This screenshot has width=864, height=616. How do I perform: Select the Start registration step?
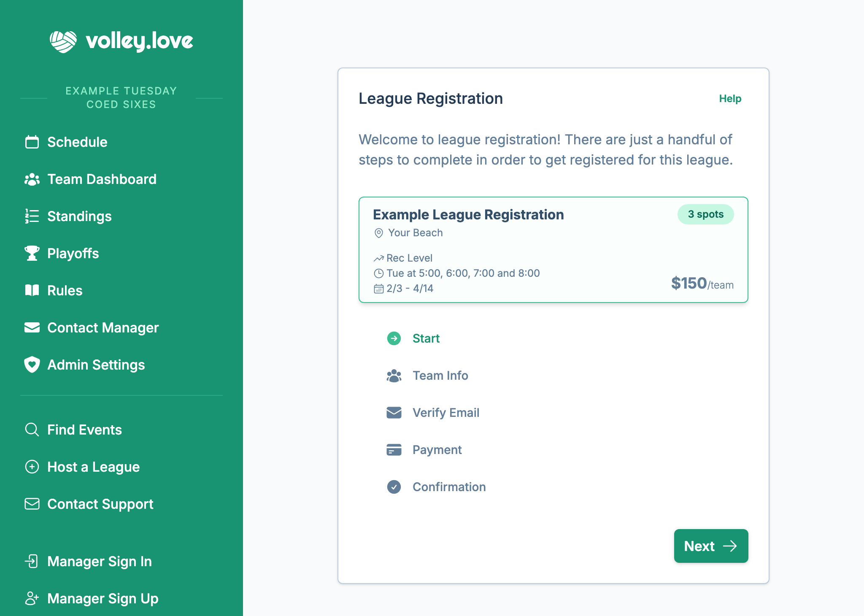point(426,338)
